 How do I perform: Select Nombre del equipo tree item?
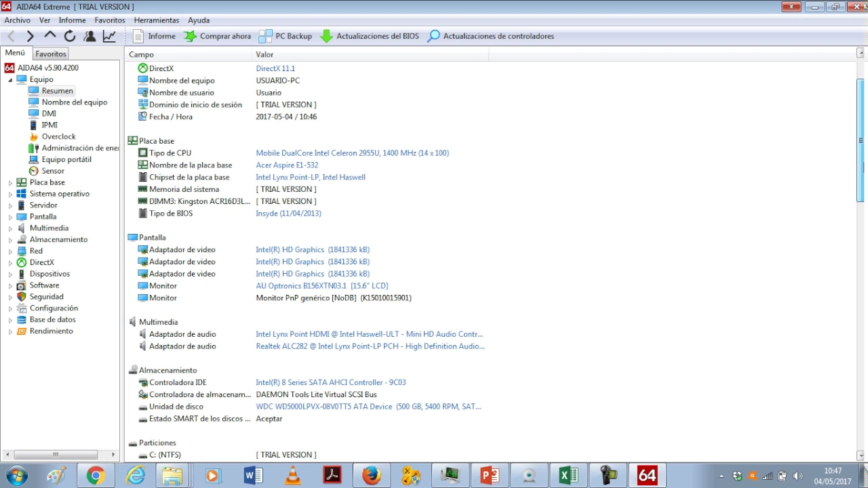click(x=75, y=102)
